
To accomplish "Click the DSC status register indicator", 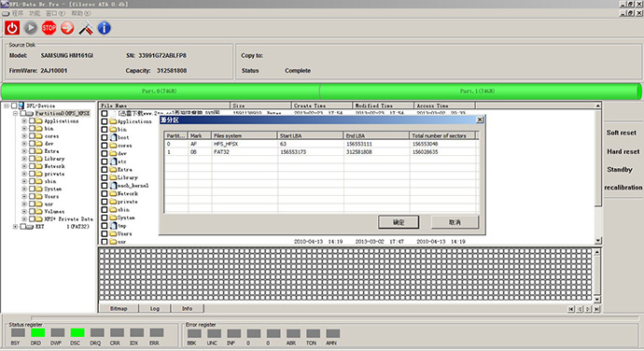I will 77,332.
